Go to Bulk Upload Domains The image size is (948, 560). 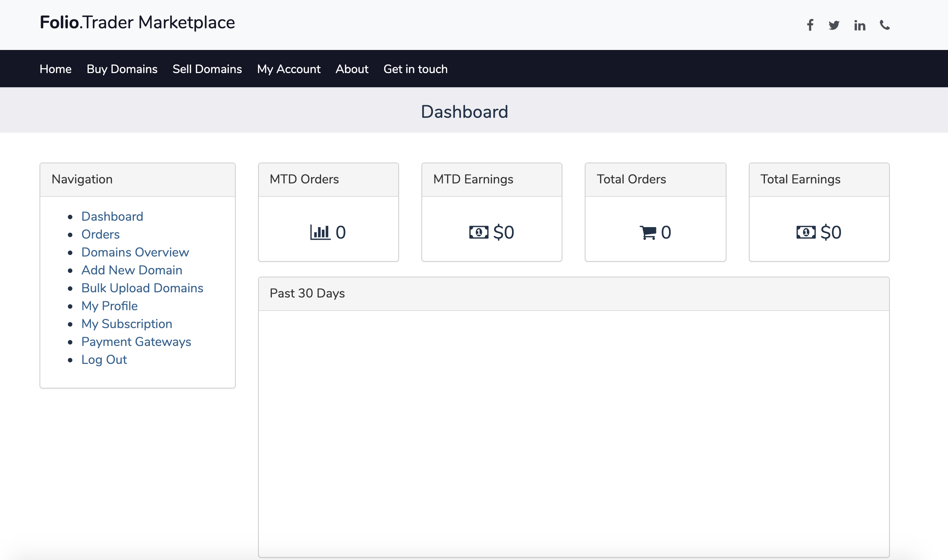click(142, 287)
